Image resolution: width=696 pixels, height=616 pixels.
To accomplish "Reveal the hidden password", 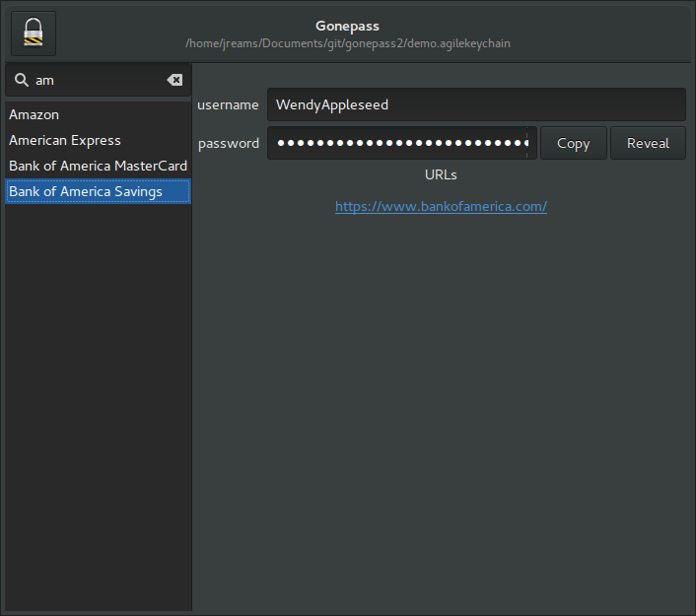I will (648, 143).
